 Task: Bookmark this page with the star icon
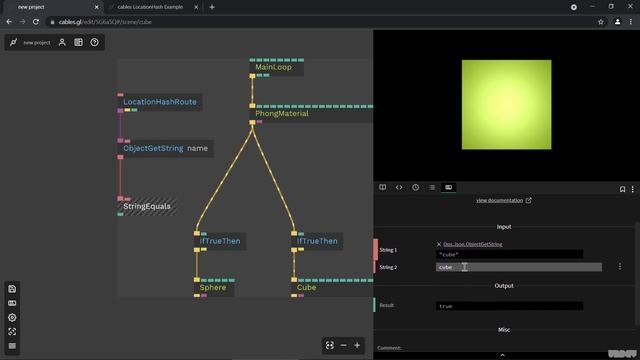[601, 22]
